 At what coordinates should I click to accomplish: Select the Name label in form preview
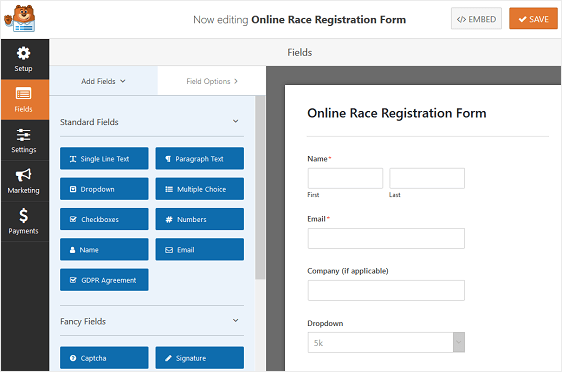317,159
